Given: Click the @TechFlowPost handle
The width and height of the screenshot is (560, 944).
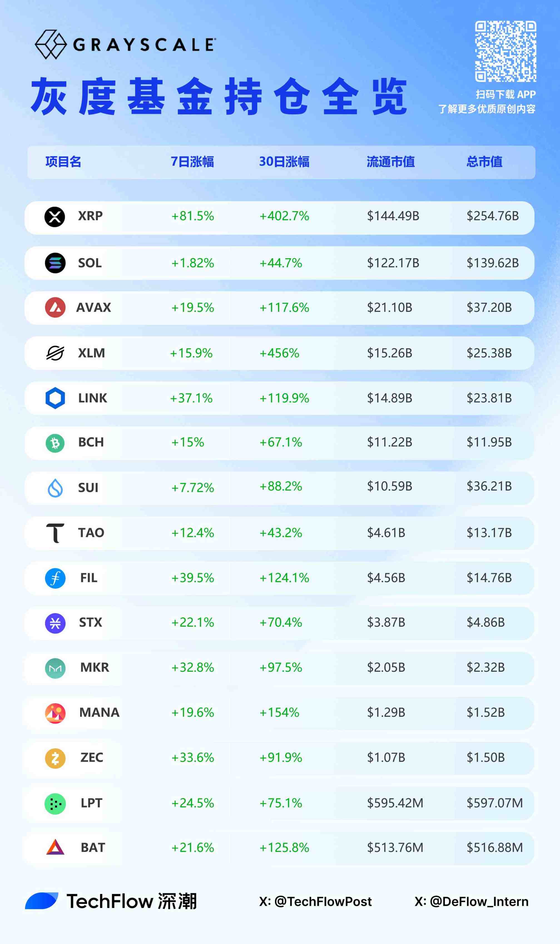Looking at the screenshot, I should coord(315,901).
